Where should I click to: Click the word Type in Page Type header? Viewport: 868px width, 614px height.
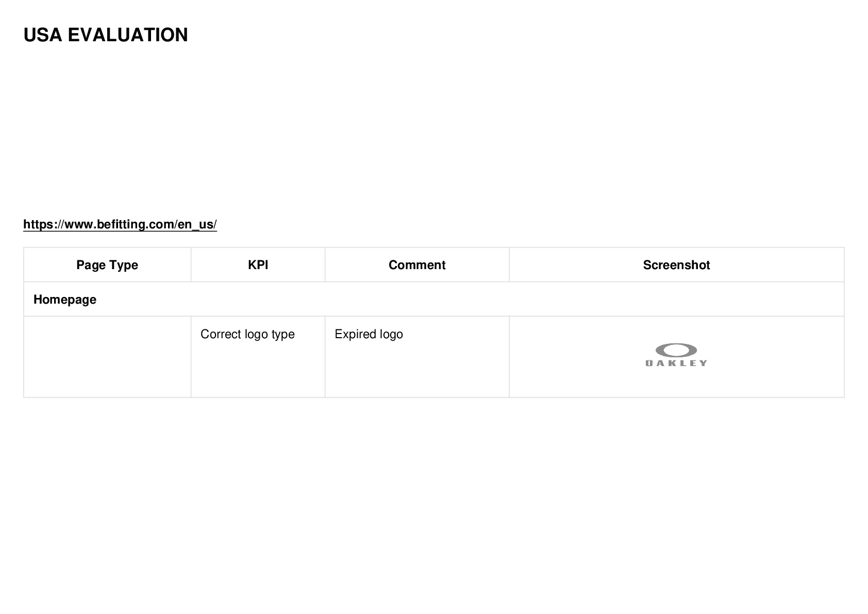coord(124,265)
